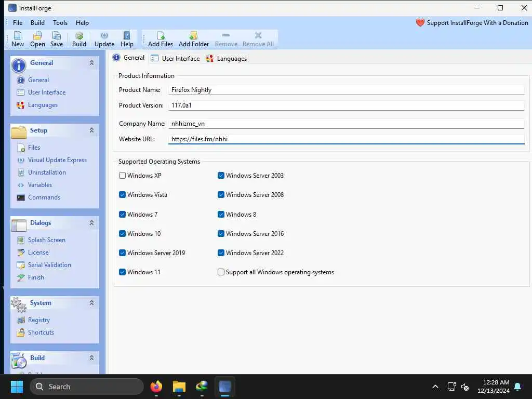Toggle Windows 10 checkbox

pos(123,233)
